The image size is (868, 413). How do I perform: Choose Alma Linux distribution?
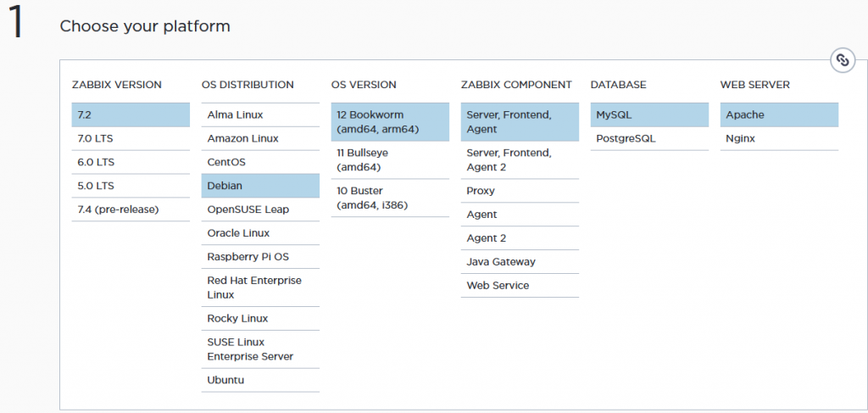click(260, 114)
